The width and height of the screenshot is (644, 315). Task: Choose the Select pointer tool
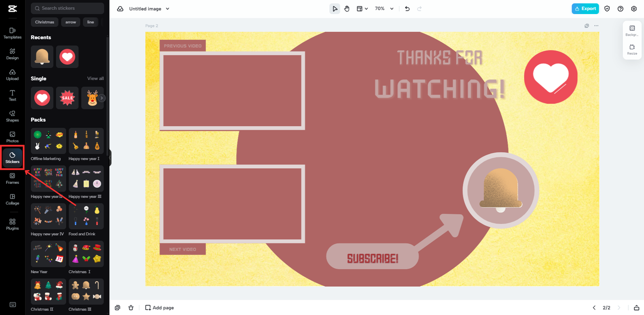point(335,9)
